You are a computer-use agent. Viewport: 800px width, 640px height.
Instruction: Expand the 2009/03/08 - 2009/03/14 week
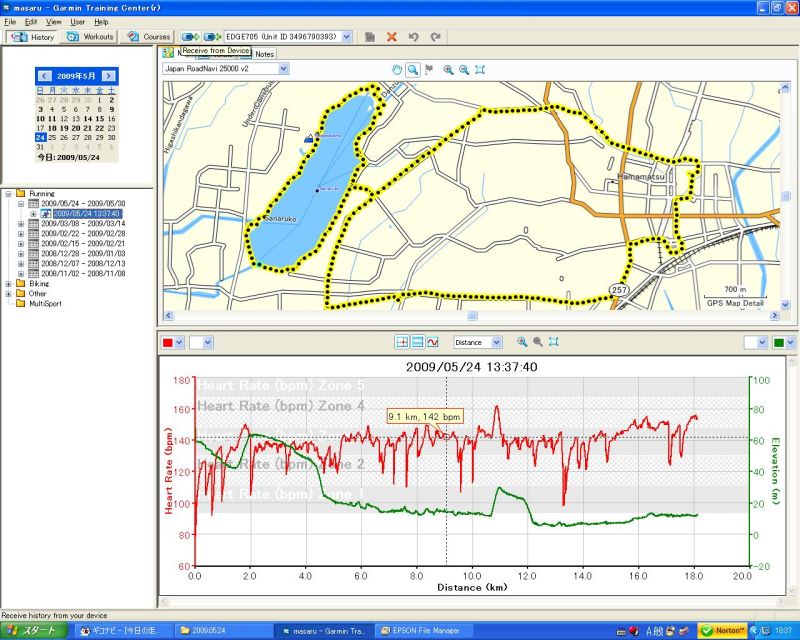21,224
